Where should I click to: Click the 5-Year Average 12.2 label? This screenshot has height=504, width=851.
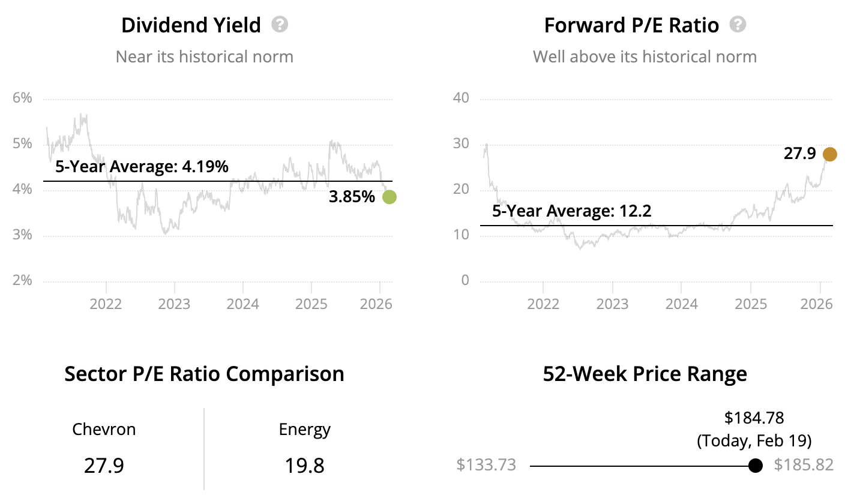coord(572,211)
